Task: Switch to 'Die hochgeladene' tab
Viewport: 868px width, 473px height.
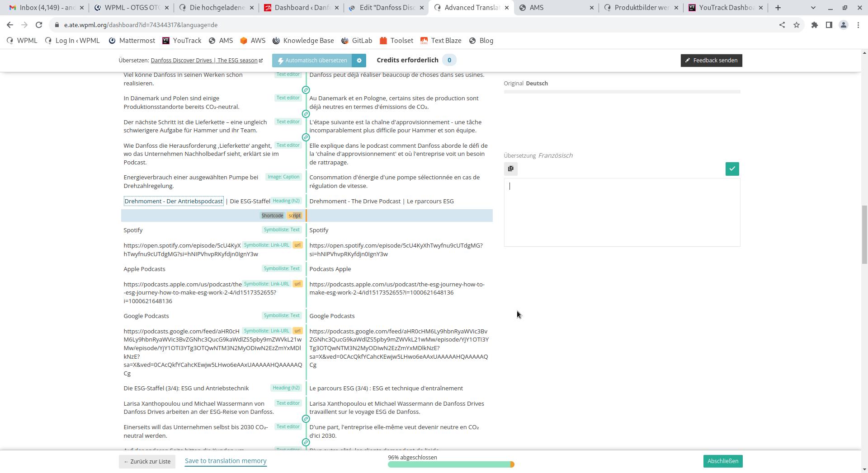Action: (216, 8)
